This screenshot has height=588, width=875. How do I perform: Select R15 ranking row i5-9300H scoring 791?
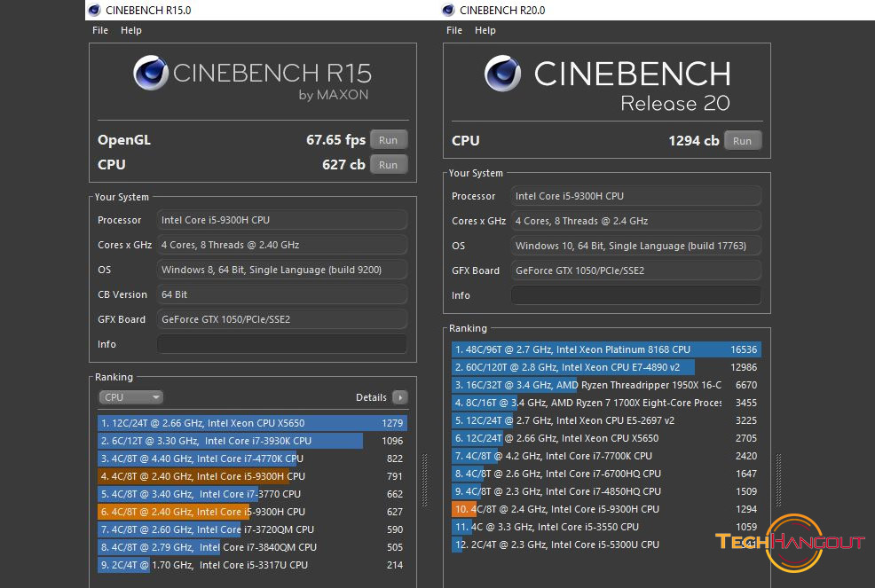[x=252, y=476]
